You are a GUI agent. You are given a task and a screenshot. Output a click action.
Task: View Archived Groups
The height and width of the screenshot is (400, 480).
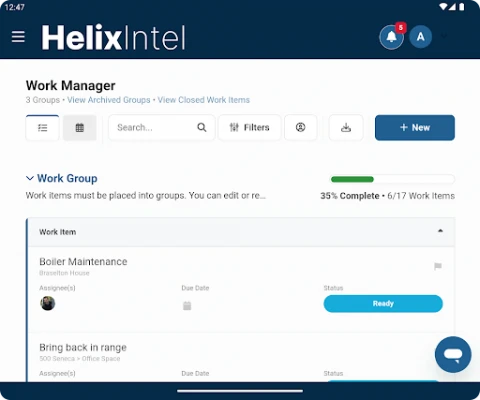(109, 100)
